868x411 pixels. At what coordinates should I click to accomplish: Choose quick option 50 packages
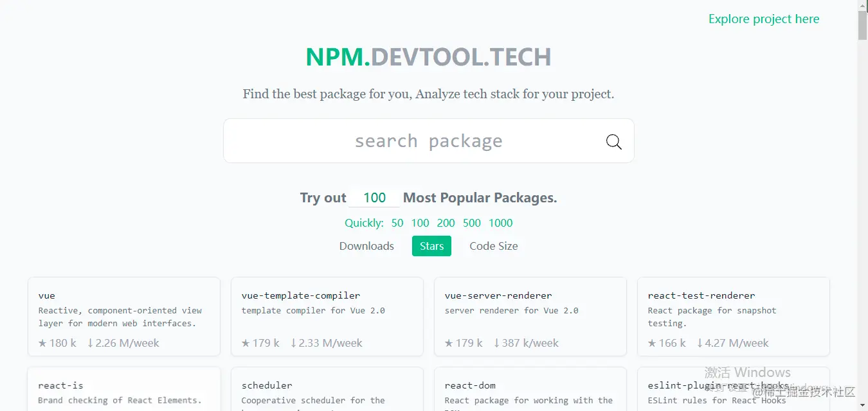(397, 223)
